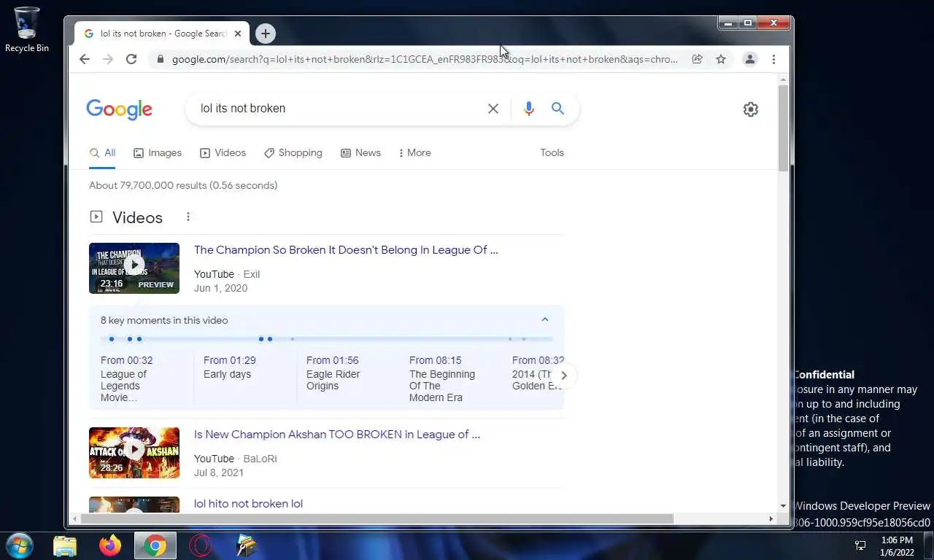Select the browser tab 'lol its not broken'

[x=162, y=34]
